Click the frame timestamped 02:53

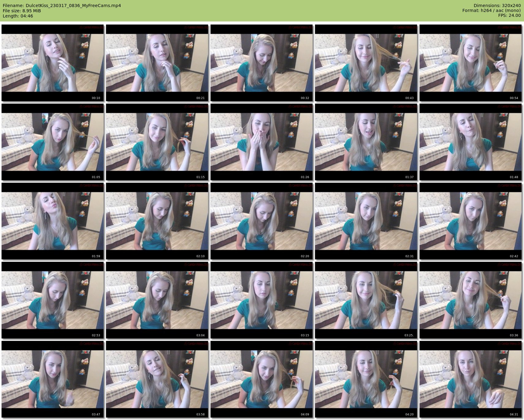(x=52, y=300)
